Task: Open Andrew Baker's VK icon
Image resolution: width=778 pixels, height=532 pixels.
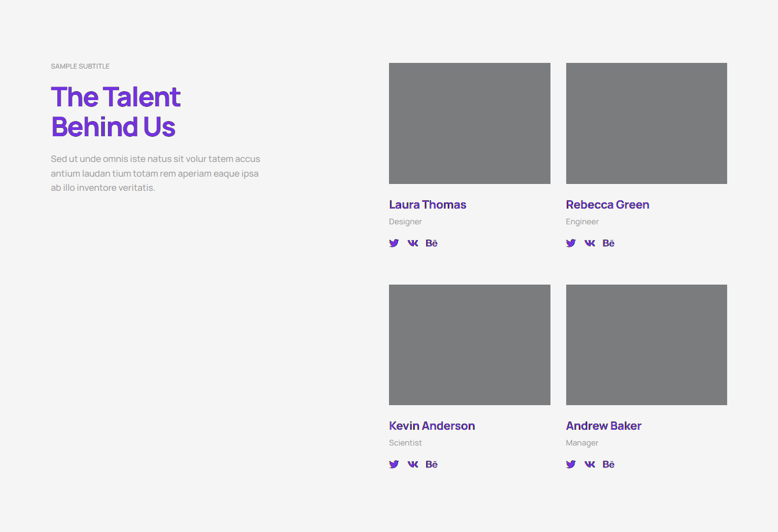Action: [x=590, y=464]
